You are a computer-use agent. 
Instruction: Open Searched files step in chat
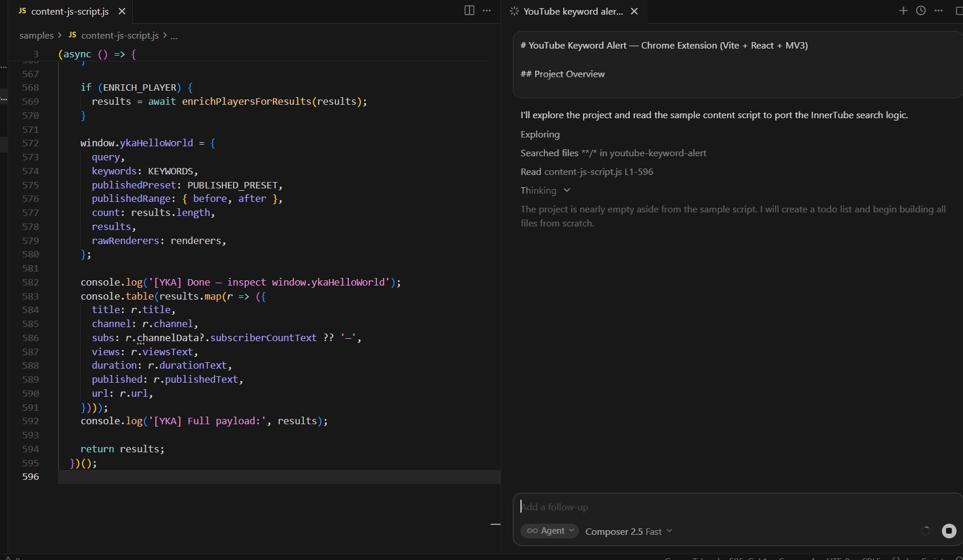[x=613, y=153]
